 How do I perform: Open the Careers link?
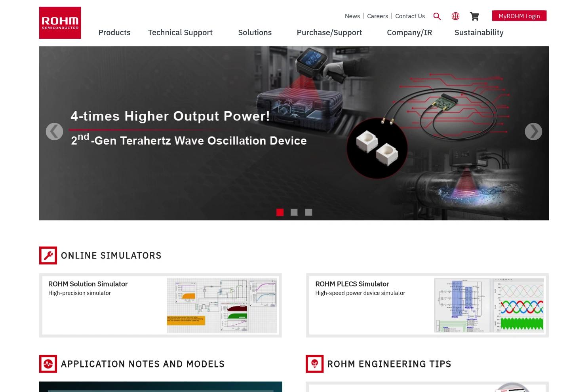[377, 16]
